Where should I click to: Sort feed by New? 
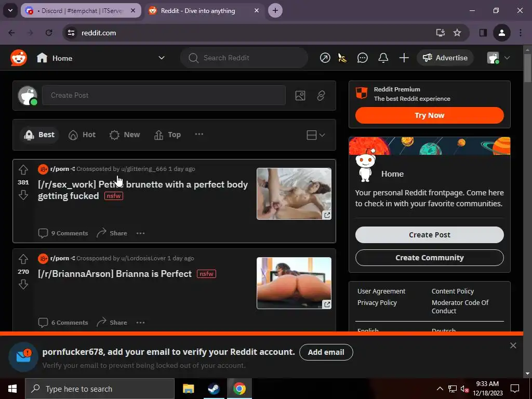pos(125,135)
